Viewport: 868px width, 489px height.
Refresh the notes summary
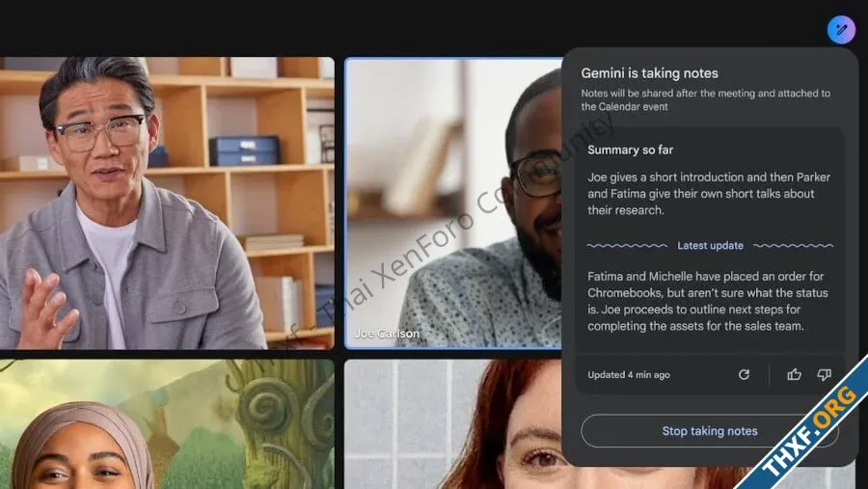[x=744, y=375]
